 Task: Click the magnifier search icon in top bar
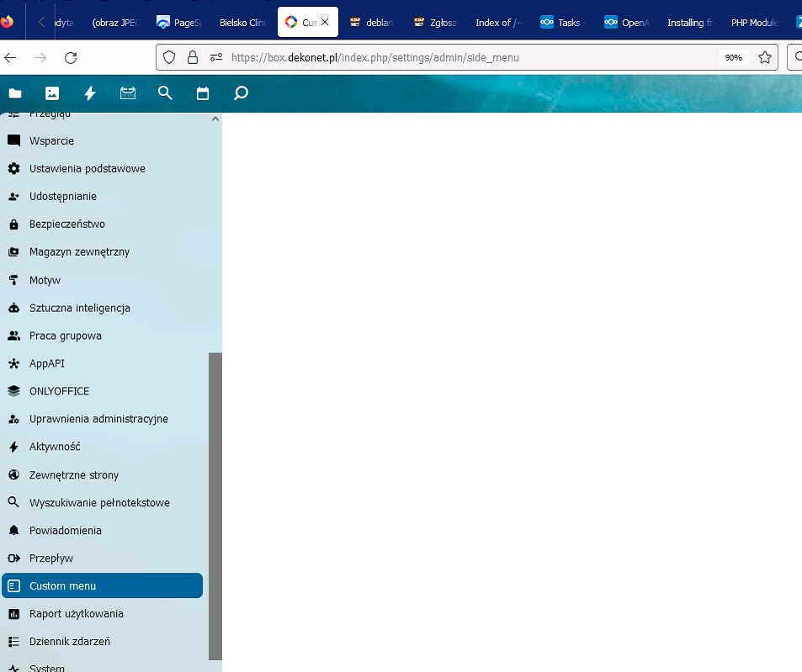[x=165, y=93]
